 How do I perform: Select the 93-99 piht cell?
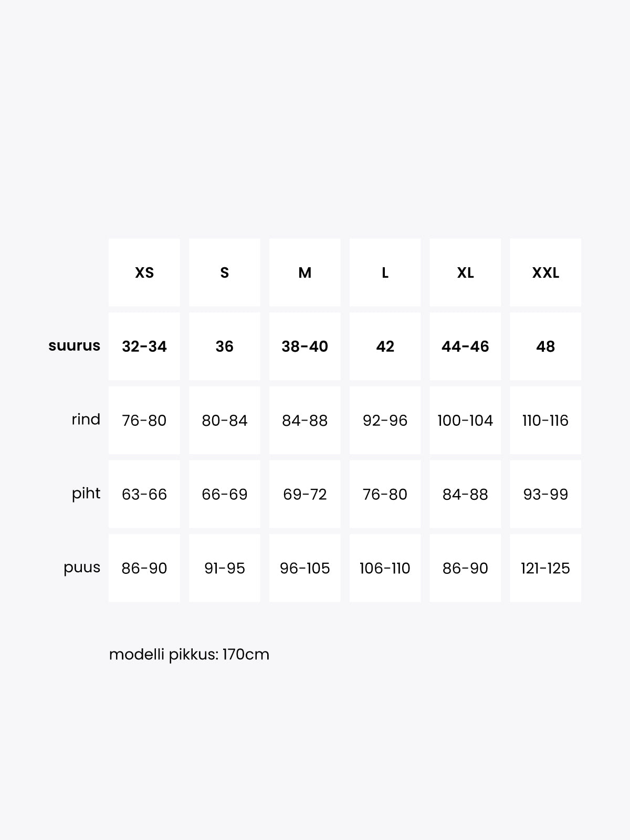545,495
